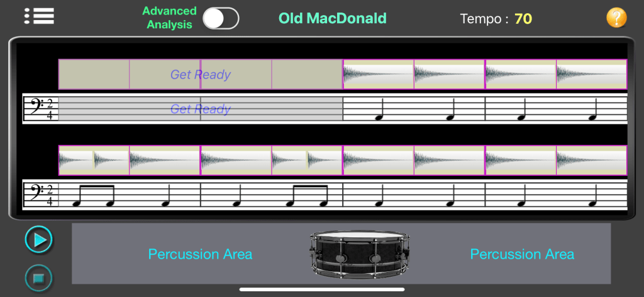The width and height of the screenshot is (644, 297).
Task: Click the Advanced Analysis label text
Action: [x=169, y=18]
